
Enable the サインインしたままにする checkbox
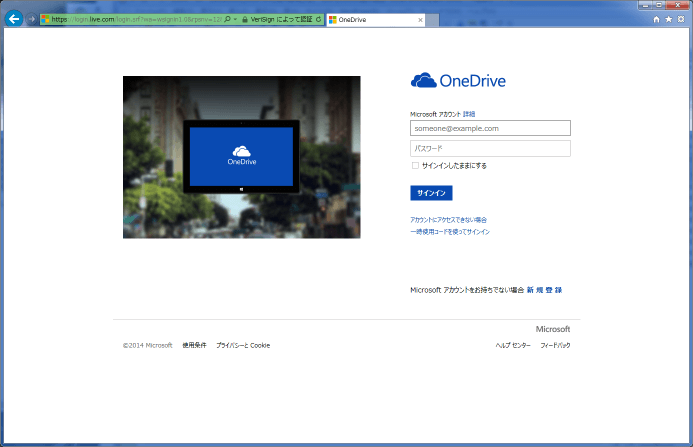(x=415, y=166)
